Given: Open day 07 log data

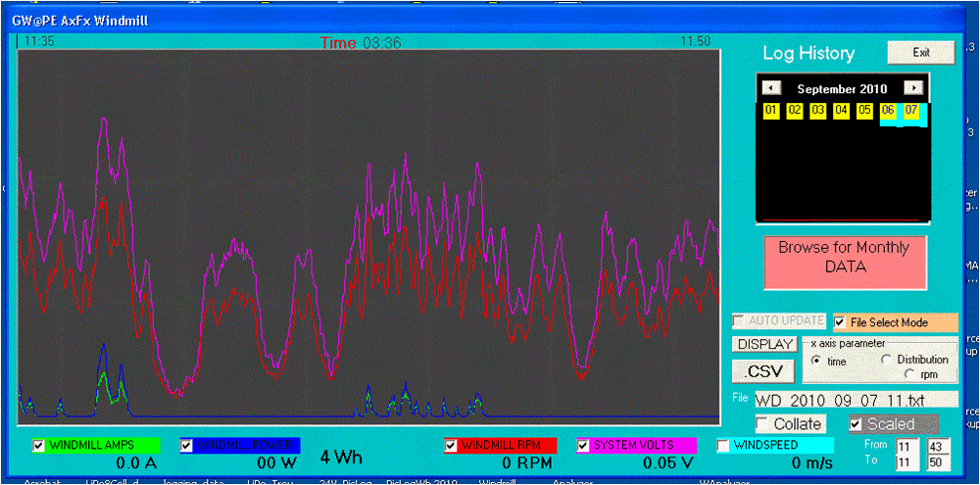Looking at the screenshot, I should click(x=911, y=111).
